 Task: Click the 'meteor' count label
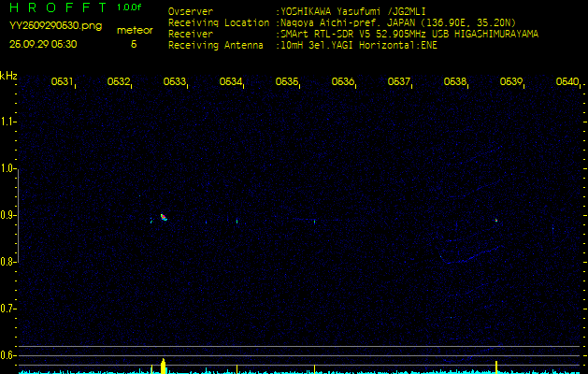(x=135, y=30)
